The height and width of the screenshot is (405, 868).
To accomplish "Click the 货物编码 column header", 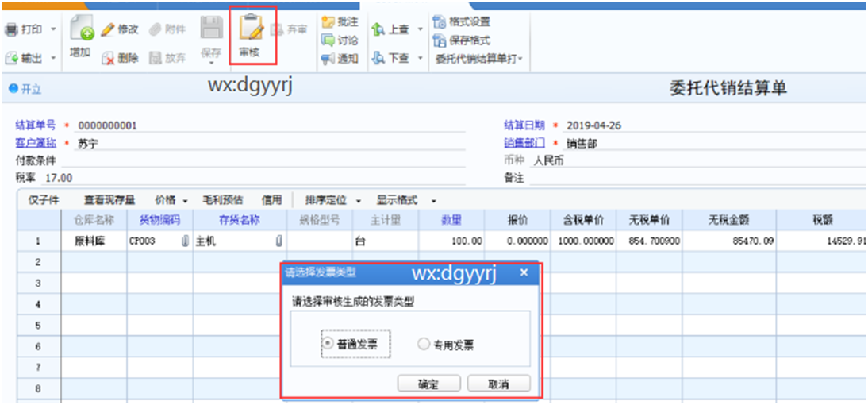I will coord(160,221).
